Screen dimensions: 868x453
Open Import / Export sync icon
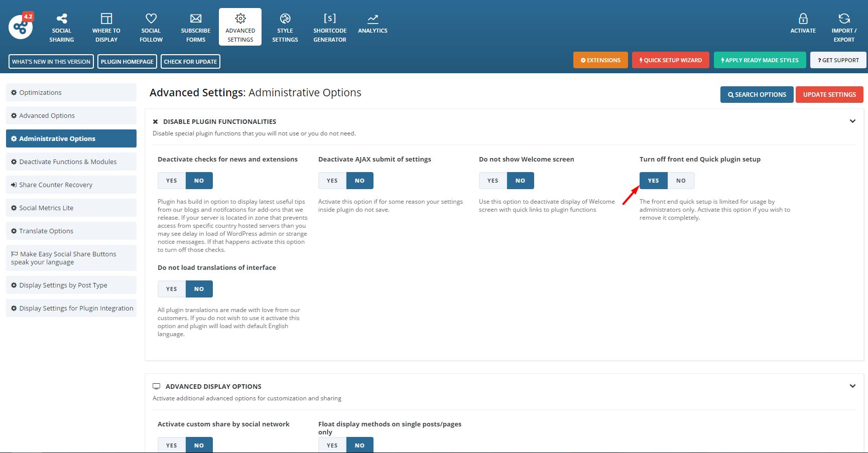[844, 19]
